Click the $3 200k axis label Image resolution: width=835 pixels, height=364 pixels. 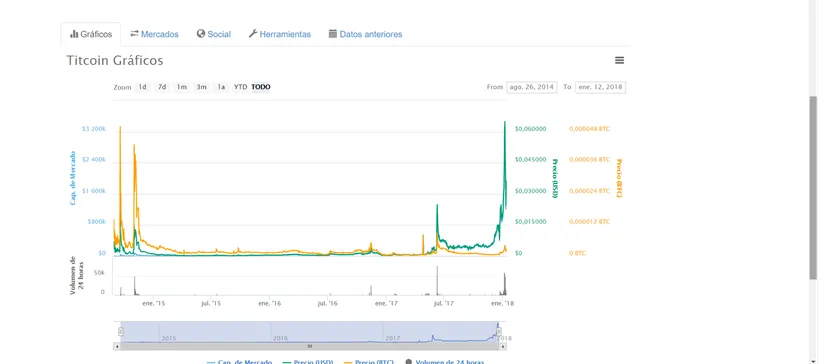click(94, 129)
